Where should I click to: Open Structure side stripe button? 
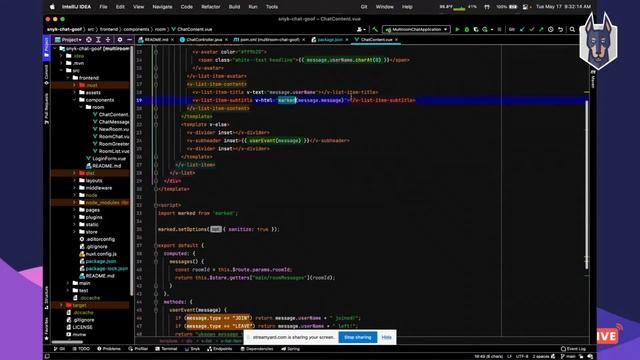coord(46,298)
